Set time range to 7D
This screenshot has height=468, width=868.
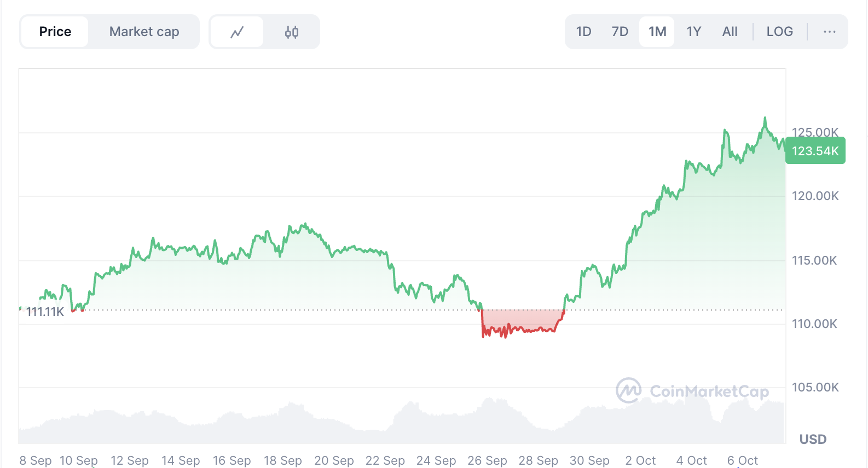(620, 32)
